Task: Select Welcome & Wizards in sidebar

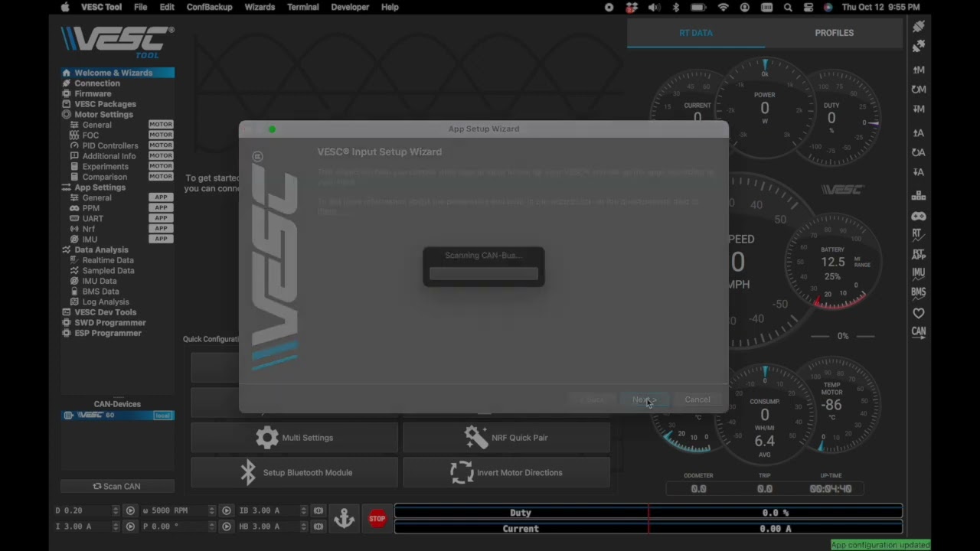Action: [117, 73]
